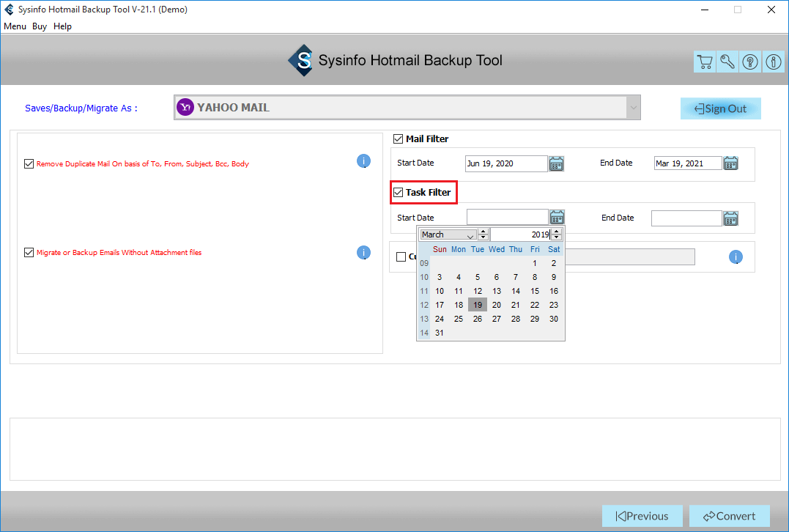789x532 pixels.
Task: Select day 2 in the calendar
Action: [554, 263]
